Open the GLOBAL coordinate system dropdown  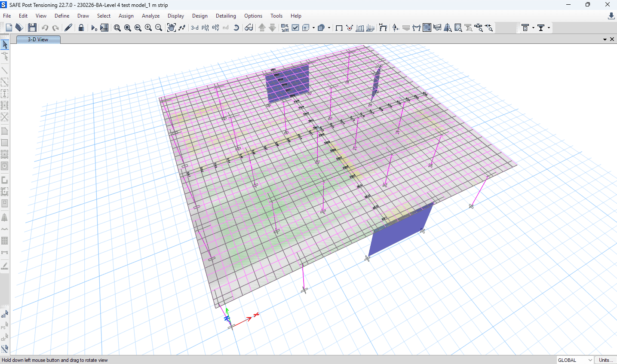(x=575, y=360)
